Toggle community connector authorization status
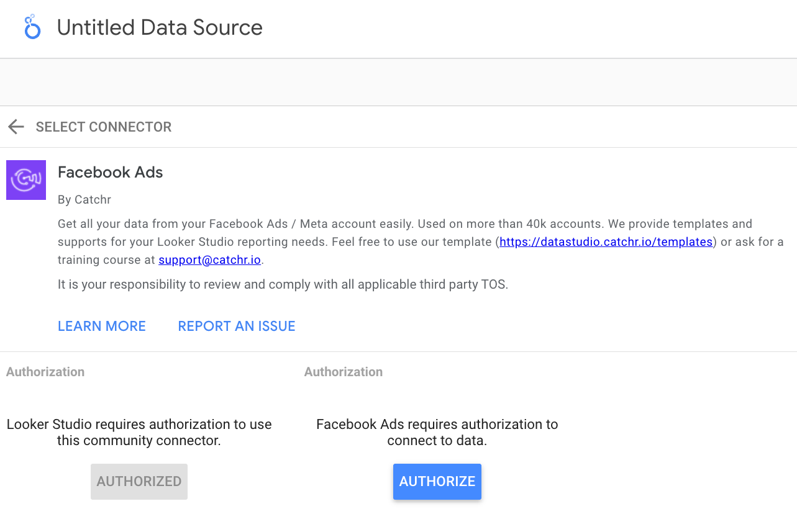The height and width of the screenshot is (532, 797). click(x=139, y=481)
